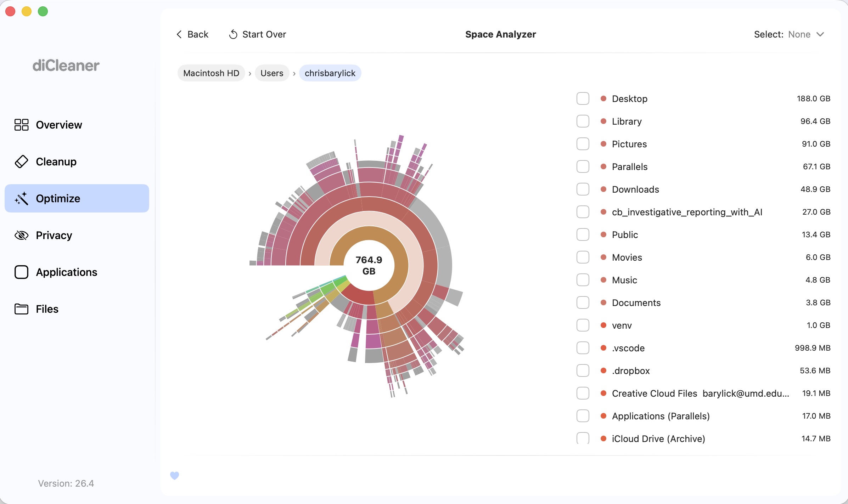Viewport: 848px width, 504px height.
Task: Tick the Pictures folder checkbox
Action: [x=583, y=144]
